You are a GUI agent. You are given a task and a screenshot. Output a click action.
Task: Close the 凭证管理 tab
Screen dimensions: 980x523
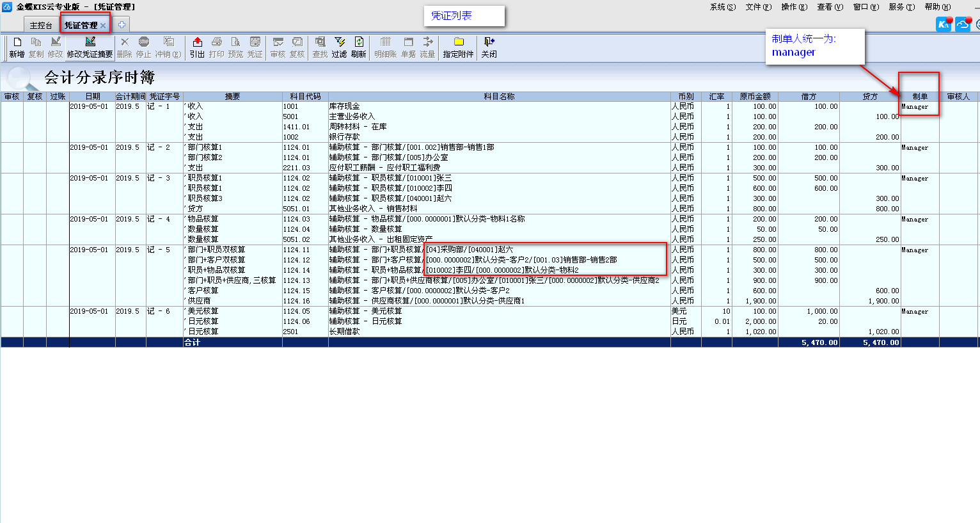point(103,26)
